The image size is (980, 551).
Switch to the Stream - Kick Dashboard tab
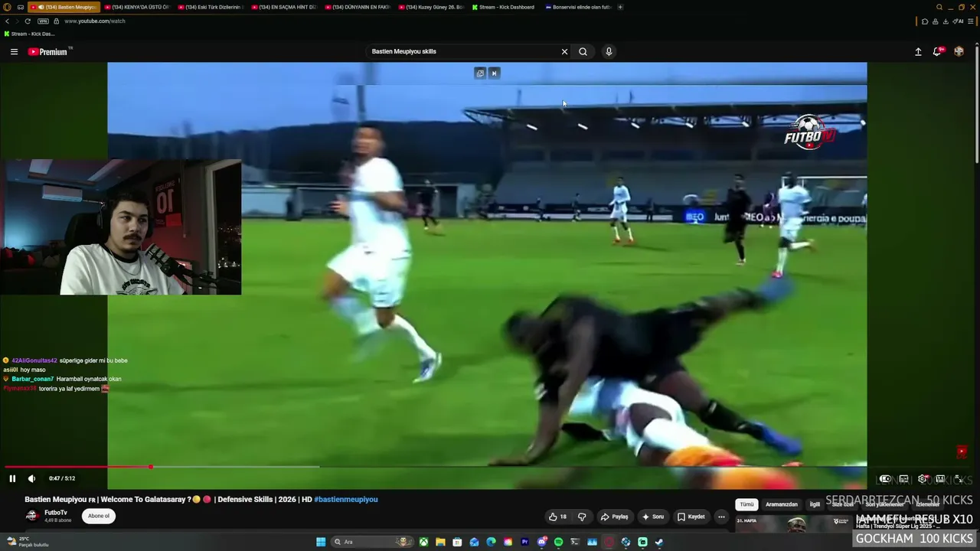point(504,7)
